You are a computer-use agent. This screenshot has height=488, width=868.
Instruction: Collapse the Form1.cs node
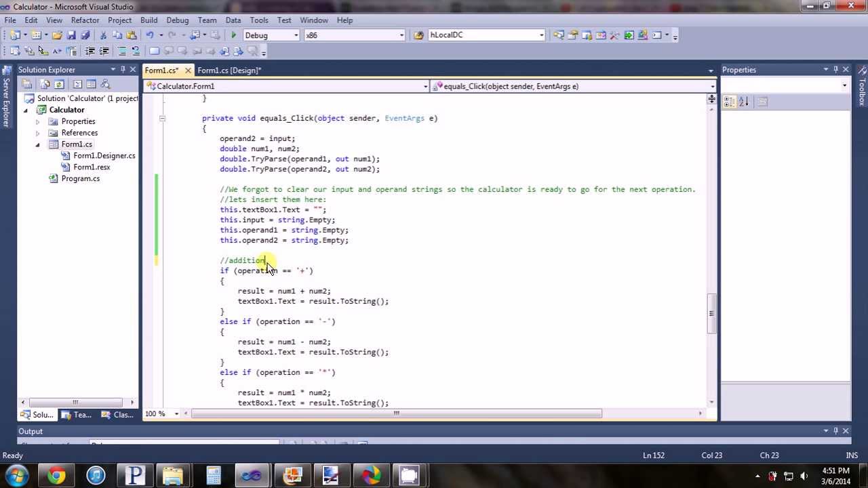(38, 144)
